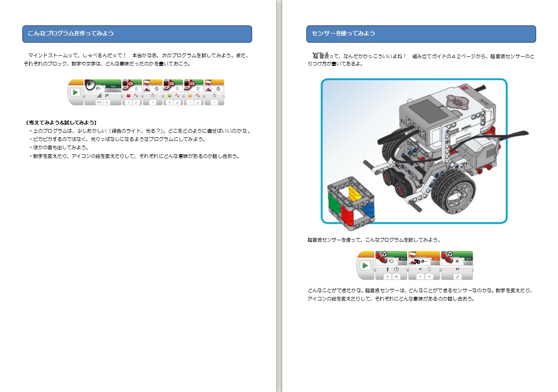This screenshot has width=558, height=392.
Task: Click the light bulb mode icon above the green square
Action: point(177,89)
